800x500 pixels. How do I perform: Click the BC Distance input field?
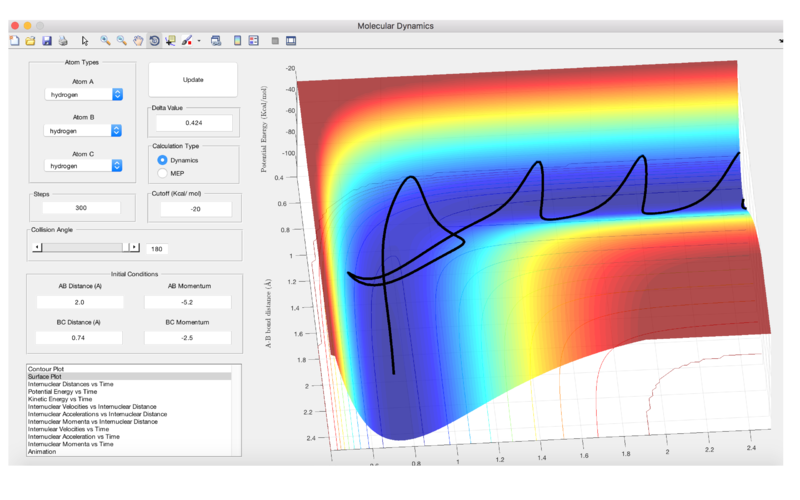pos(79,338)
